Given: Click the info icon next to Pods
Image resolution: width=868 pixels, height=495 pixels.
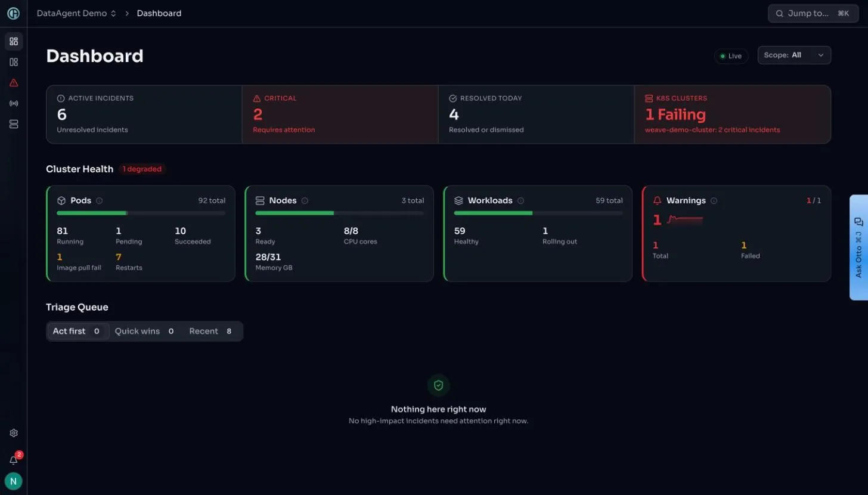Looking at the screenshot, I should tap(100, 201).
